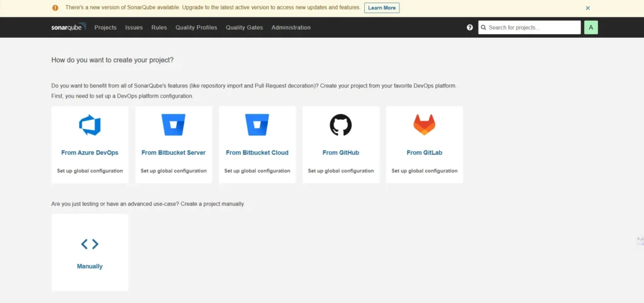This screenshot has height=303, width=644.
Task: Click the SonarQube logo
Action: coord(69,27)
